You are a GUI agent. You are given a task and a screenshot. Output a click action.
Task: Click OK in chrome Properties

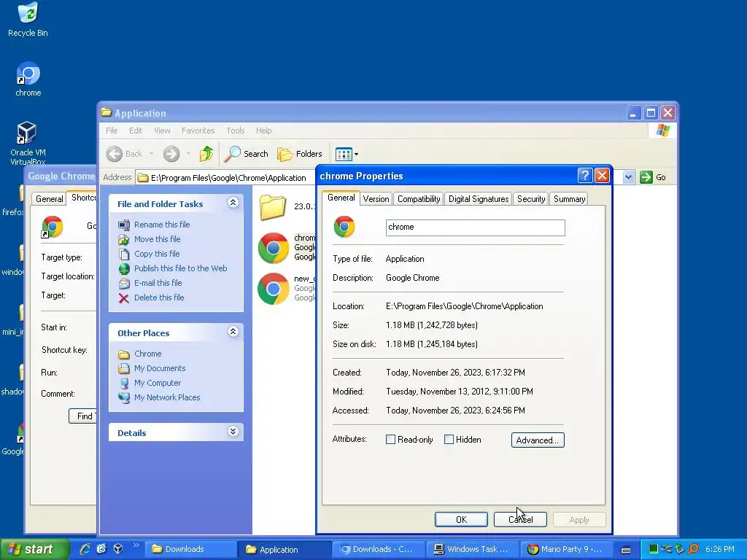coord(461,519)
